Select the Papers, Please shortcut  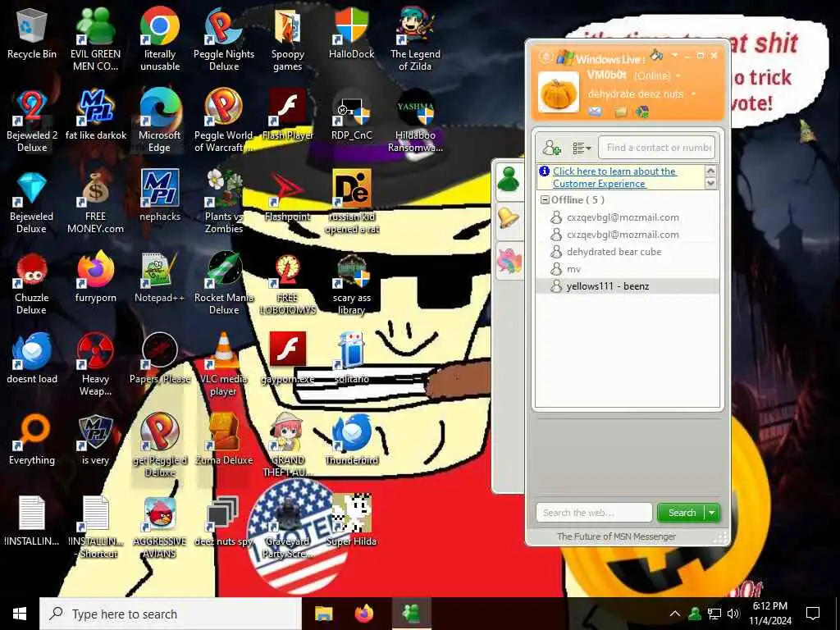(x=160, y=359)
